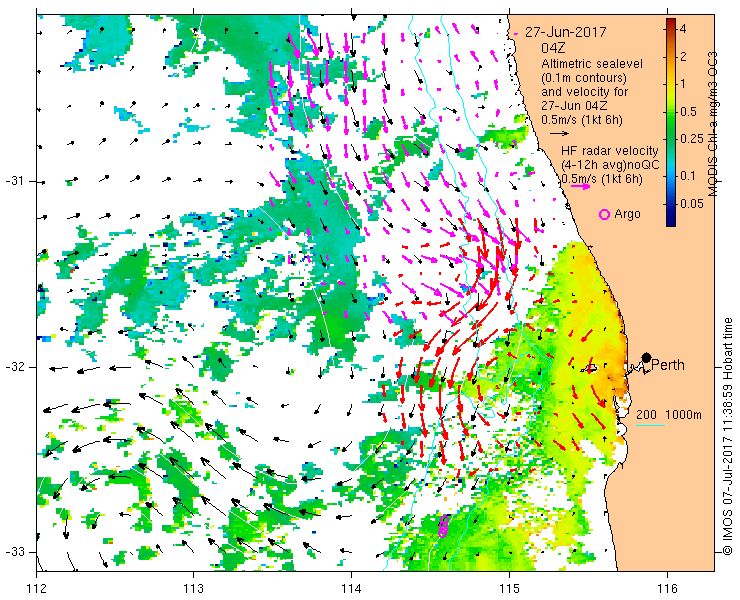
Task: Click the 'HF radar velocity' legend text
Action: pos(610,151)
